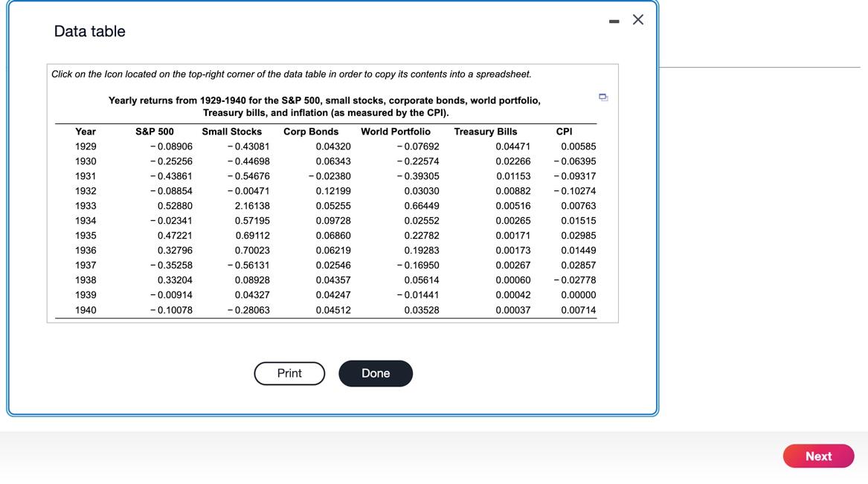
Task: Click the italic copy instruction text
Action: (291, 74)
